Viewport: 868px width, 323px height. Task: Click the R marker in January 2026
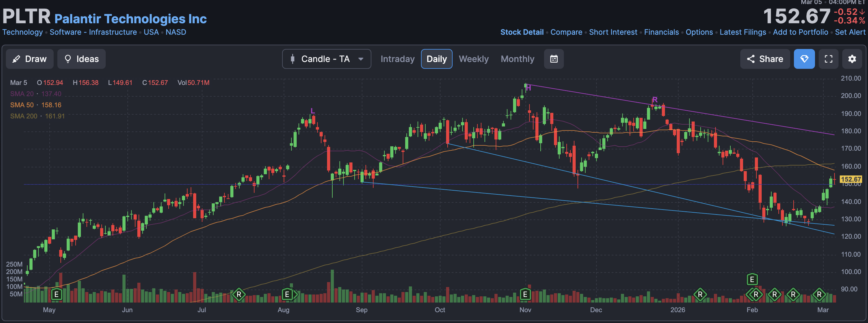pyautogui.click(x=700, y=294)
